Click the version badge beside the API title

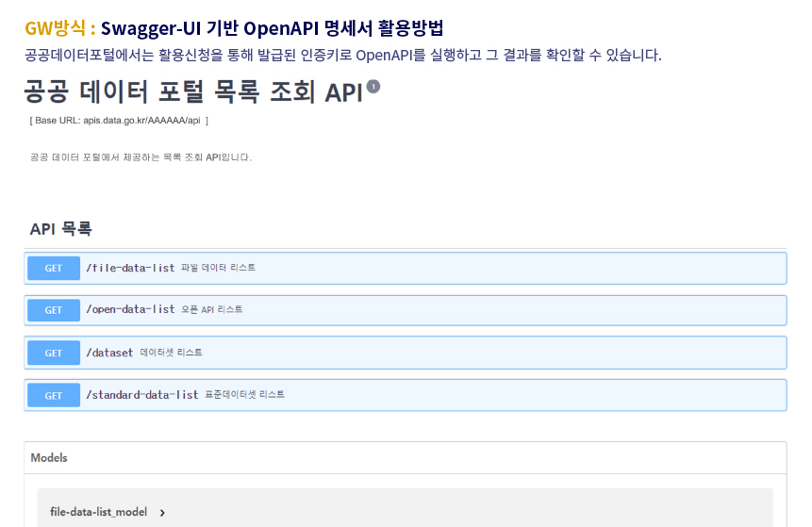[373, 87]
